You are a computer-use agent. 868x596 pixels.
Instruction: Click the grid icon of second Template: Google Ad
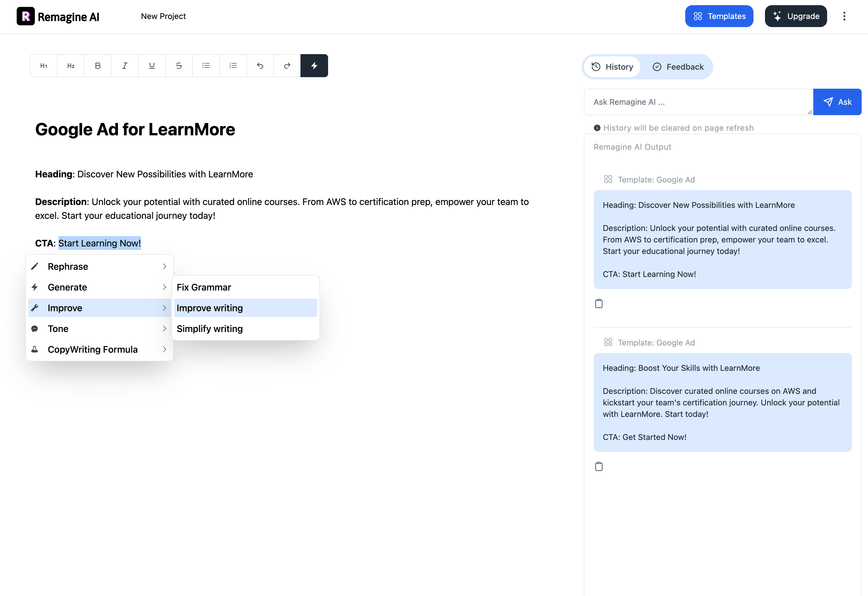coord(608,342)
